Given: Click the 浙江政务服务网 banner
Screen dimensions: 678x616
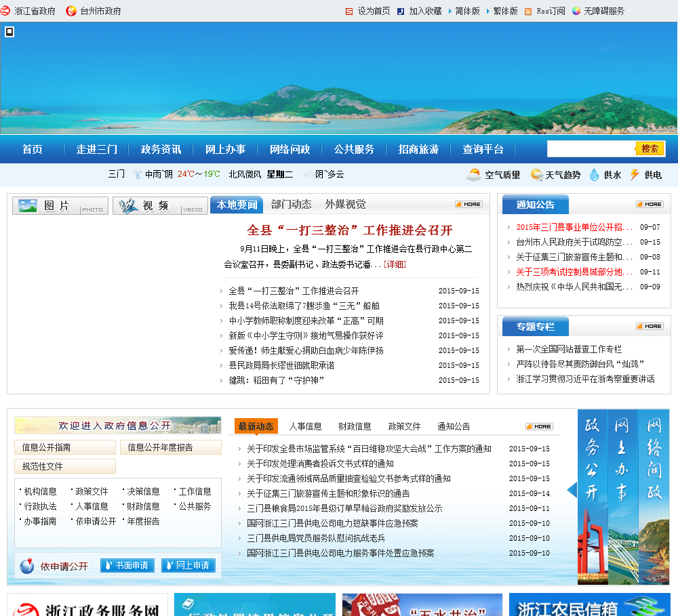Looking at the screenshot, I should tap(87, 604).
